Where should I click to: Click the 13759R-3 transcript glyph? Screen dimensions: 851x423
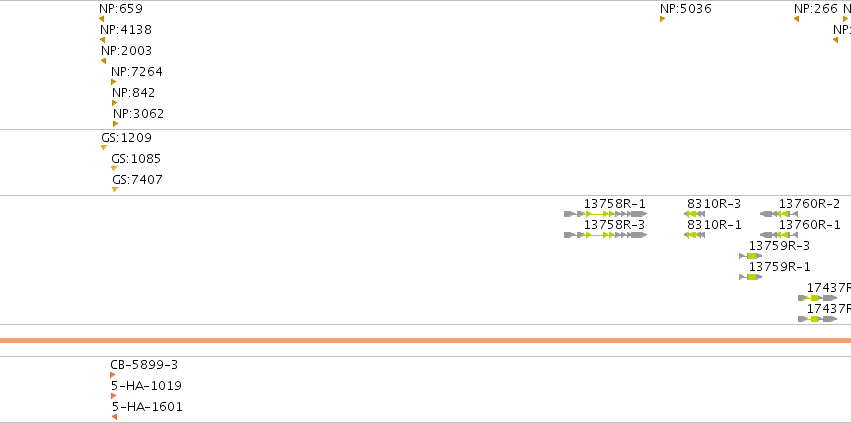[x=751, y=256]
